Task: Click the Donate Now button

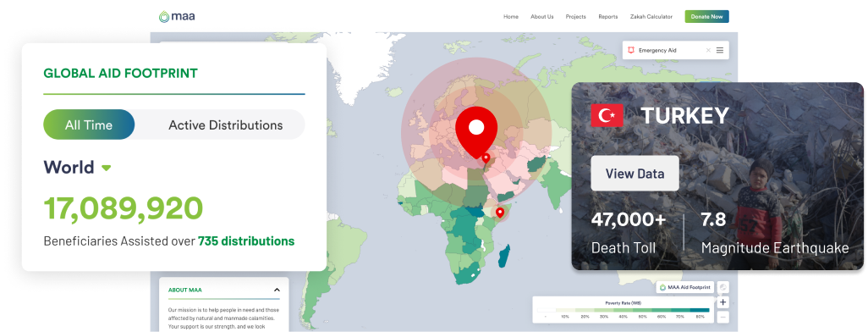Action: (x=707, y=17)
